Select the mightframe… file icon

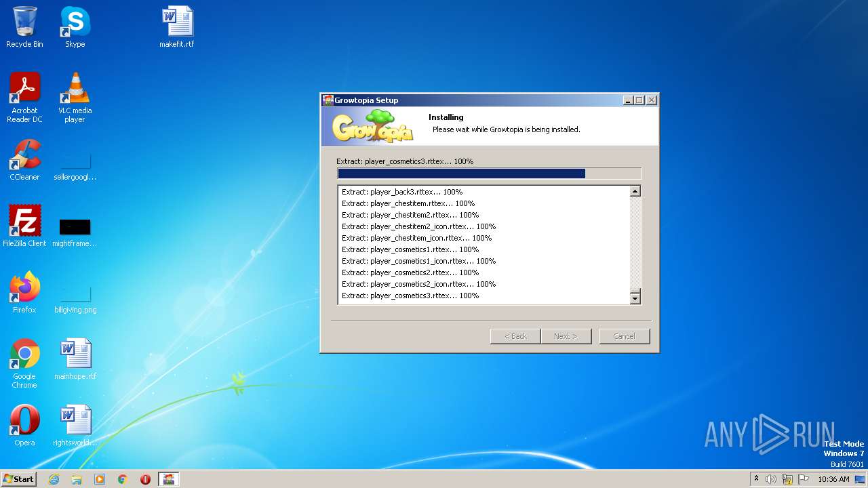75,231
